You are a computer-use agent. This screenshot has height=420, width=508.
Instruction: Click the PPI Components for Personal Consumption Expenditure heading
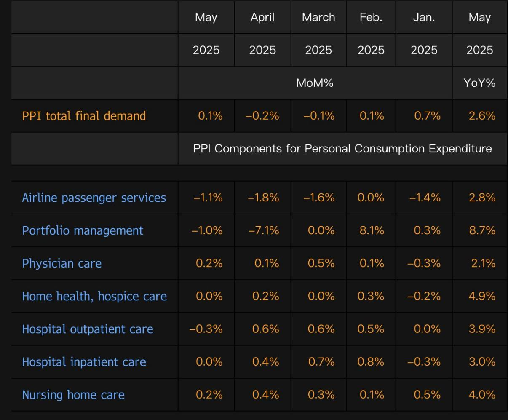342,149
